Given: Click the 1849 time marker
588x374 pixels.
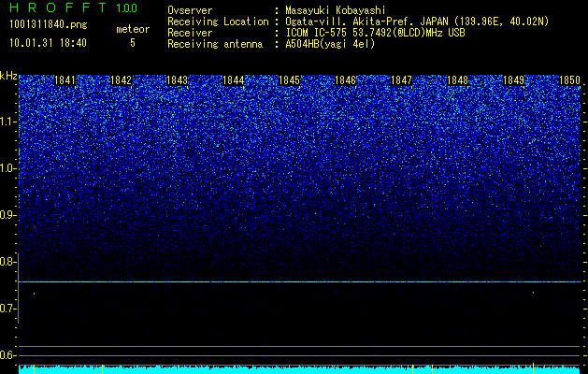Looking at the screenshot, I should (x=514, y=80).
